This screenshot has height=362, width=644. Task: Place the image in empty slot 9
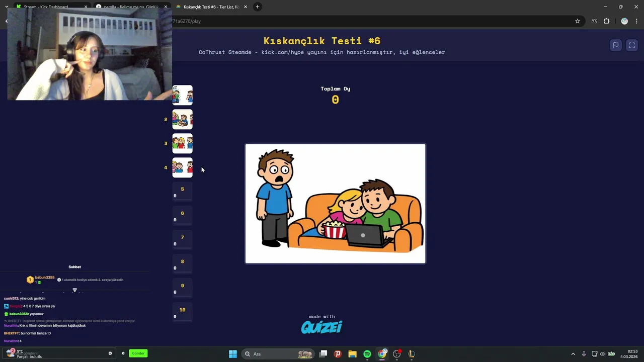tap(182, 288)
